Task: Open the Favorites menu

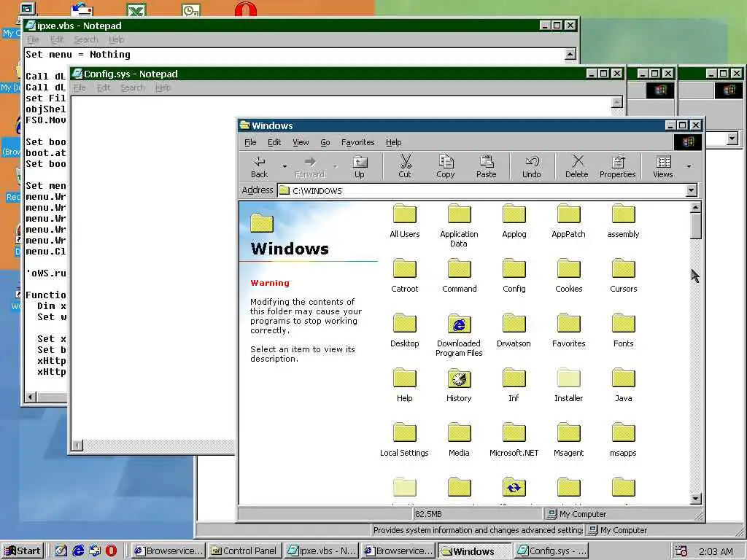Action: (x=357, y=142)
